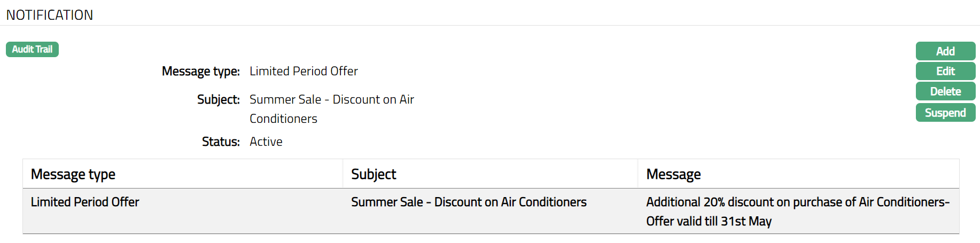Suspend the active notification

945,113
